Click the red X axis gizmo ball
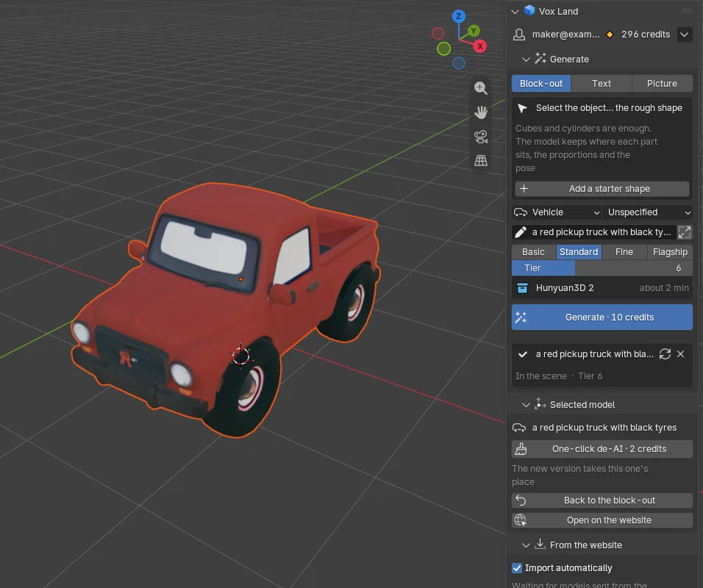This screenshot has height=588, width=703. (479, 46)
